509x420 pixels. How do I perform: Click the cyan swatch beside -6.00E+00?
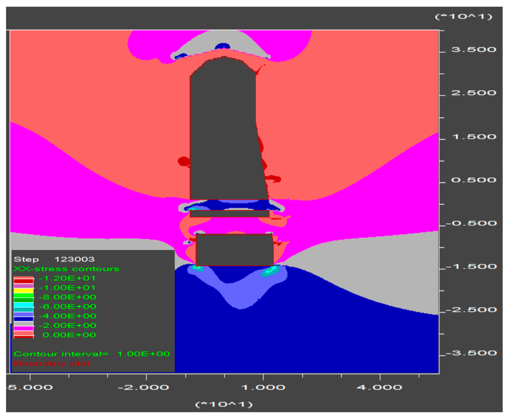coord(23,305)
